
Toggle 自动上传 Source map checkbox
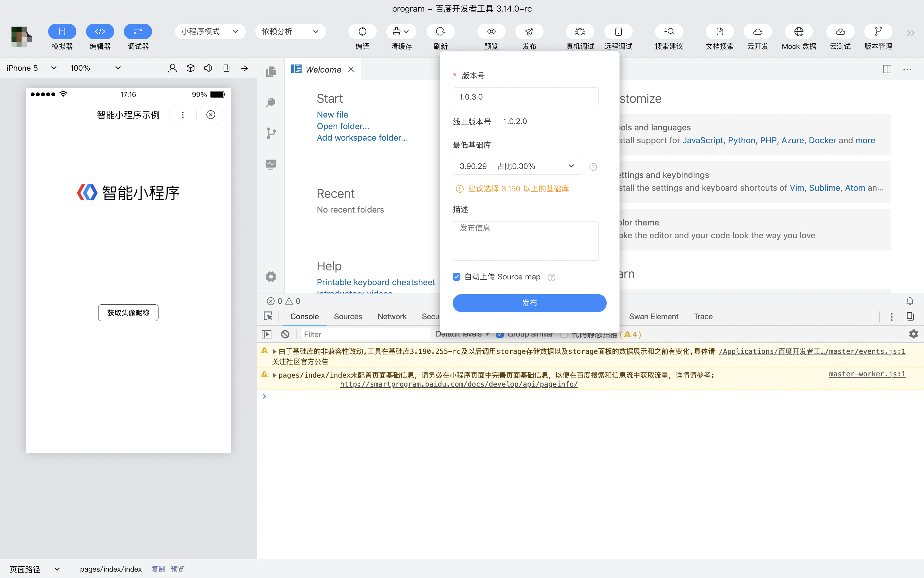(456, 277)
